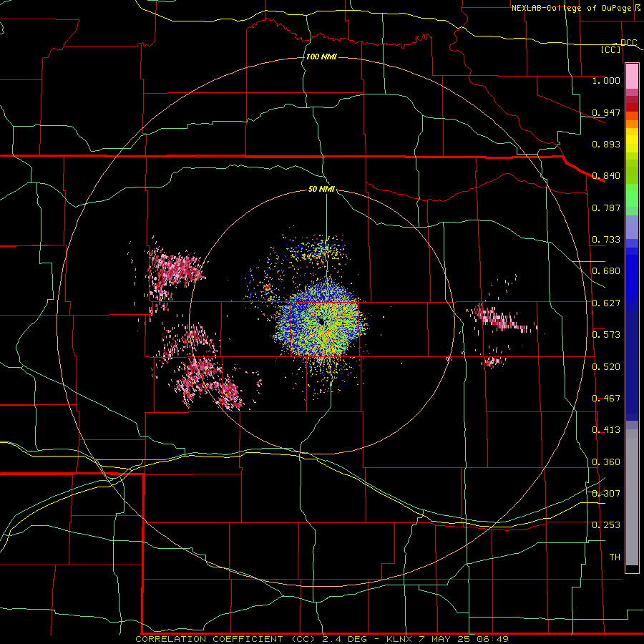Click the 50 NMI range ring label
This screenshot has height=644, width=644.
coord(321,190)
